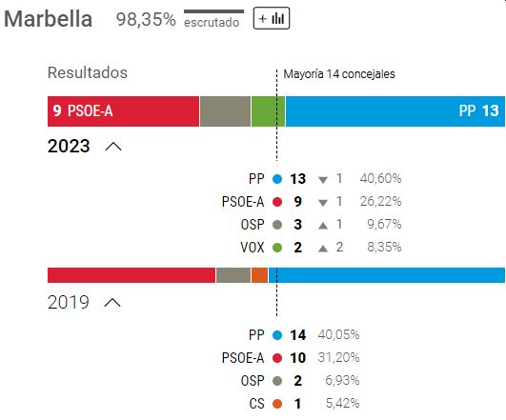Collapse the 2019 results section

pyautogui.click(x=112, y=303)
